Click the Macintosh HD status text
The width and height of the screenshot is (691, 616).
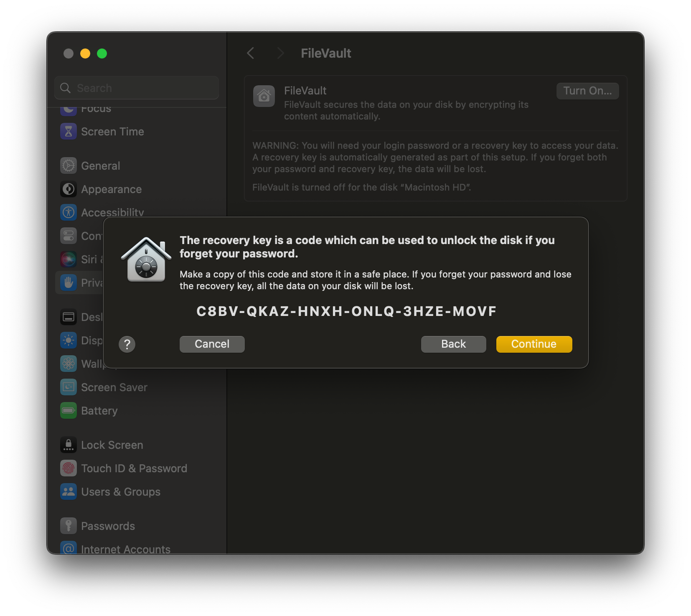362,187
